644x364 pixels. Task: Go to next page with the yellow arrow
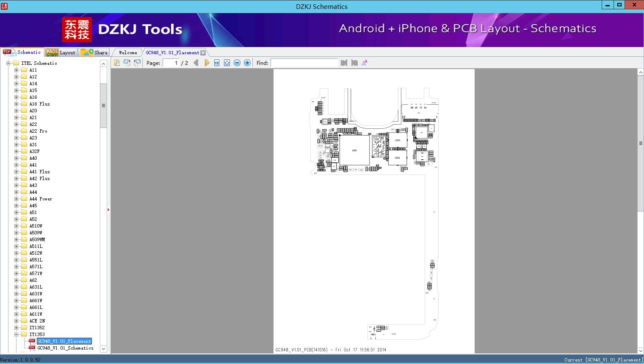(207, 63)
